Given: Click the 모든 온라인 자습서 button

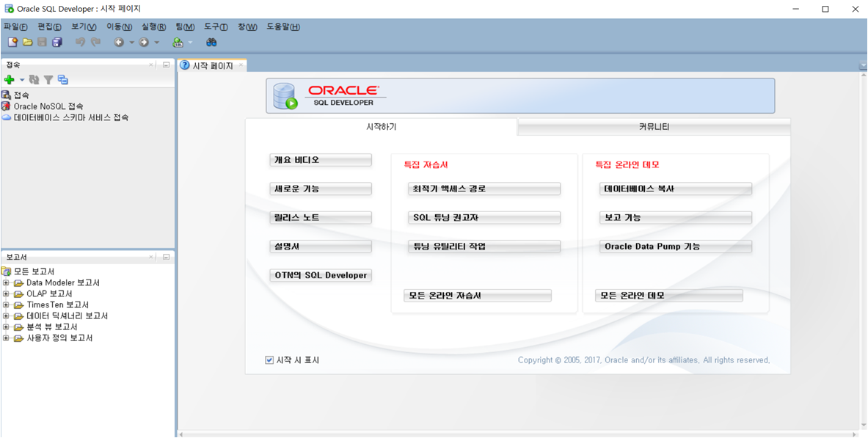Looking at the screenshot, I should coord(478,296).
